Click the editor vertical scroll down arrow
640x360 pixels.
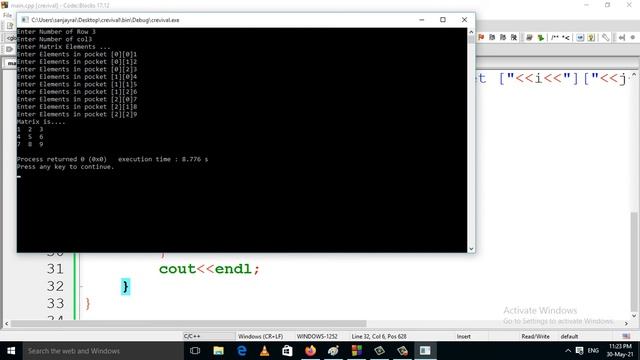coord(633,316)
